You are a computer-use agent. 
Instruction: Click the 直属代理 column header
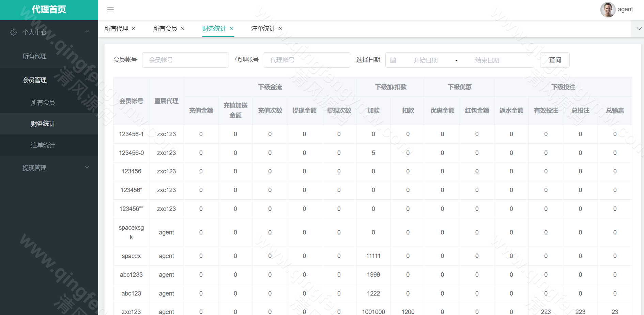166,101
